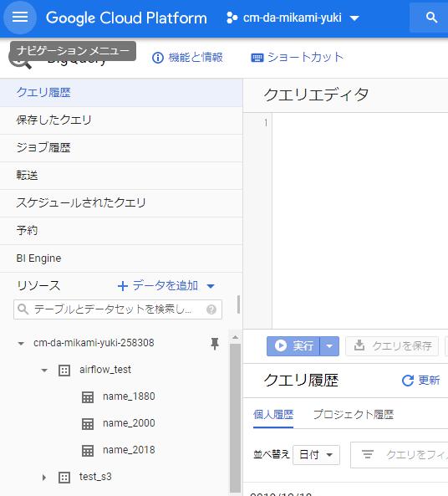
Task: Select BI Engine menu item
Action: pos(121,258)
